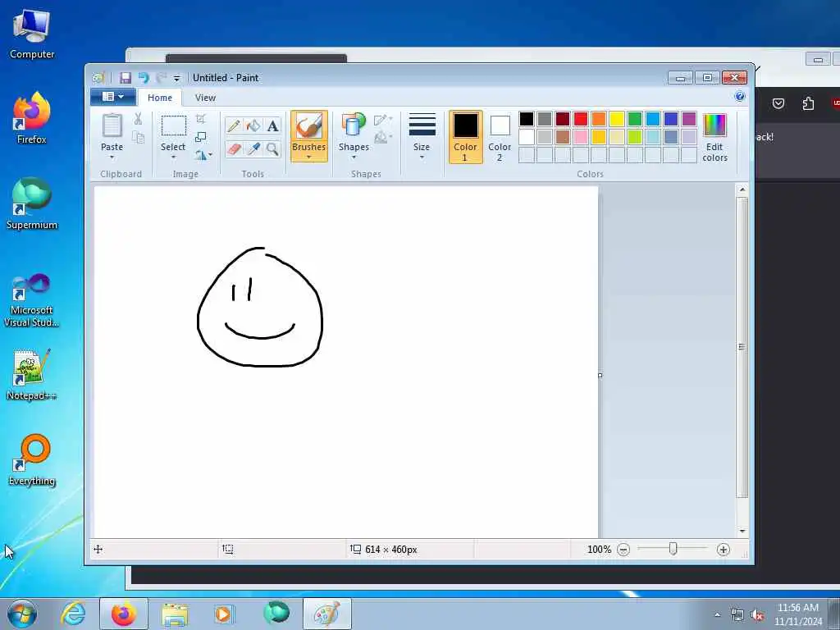Viewport: 840px width, 630px height.
Task: Open Firefox desktop shortcut
Action: coord(32,119)
